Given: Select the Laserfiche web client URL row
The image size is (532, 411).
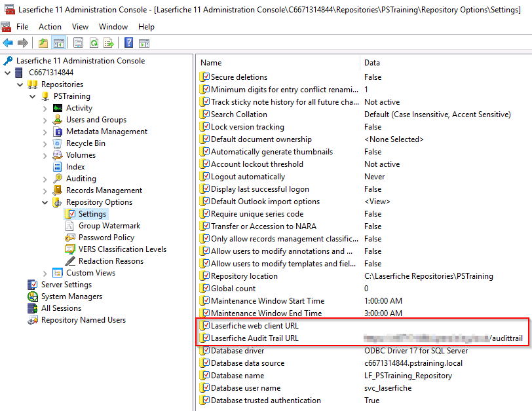Looking at the screenshot, I should (x=364, y=326).
